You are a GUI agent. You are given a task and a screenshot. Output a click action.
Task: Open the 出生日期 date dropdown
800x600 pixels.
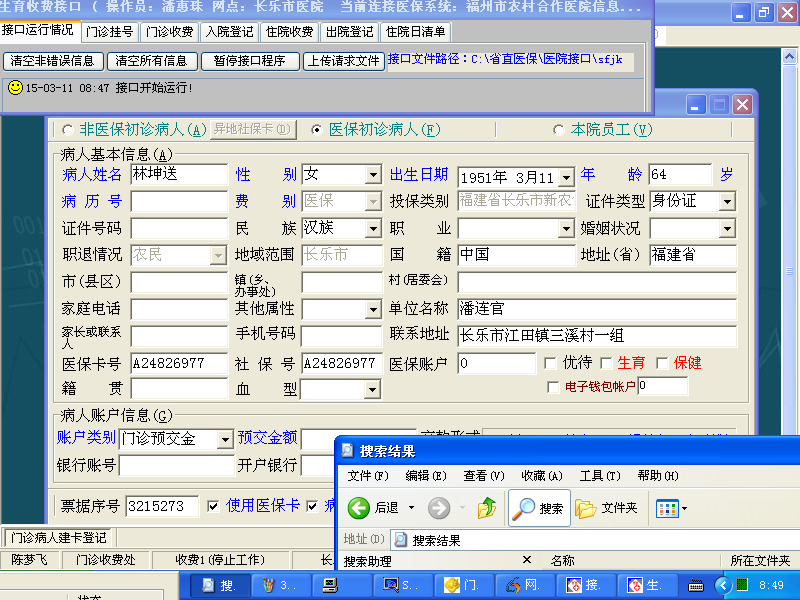(566, 178)
